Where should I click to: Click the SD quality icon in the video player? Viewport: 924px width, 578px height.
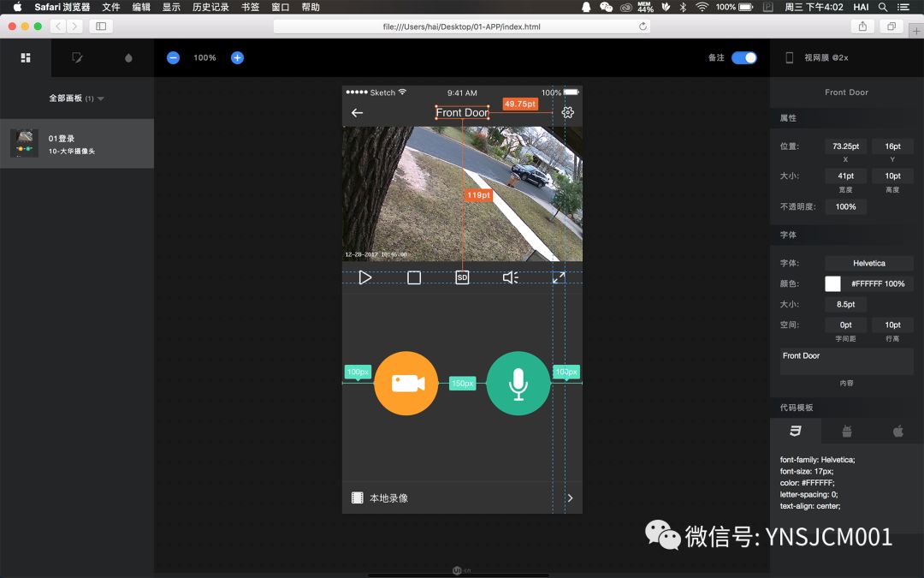(x=462, y=277)
